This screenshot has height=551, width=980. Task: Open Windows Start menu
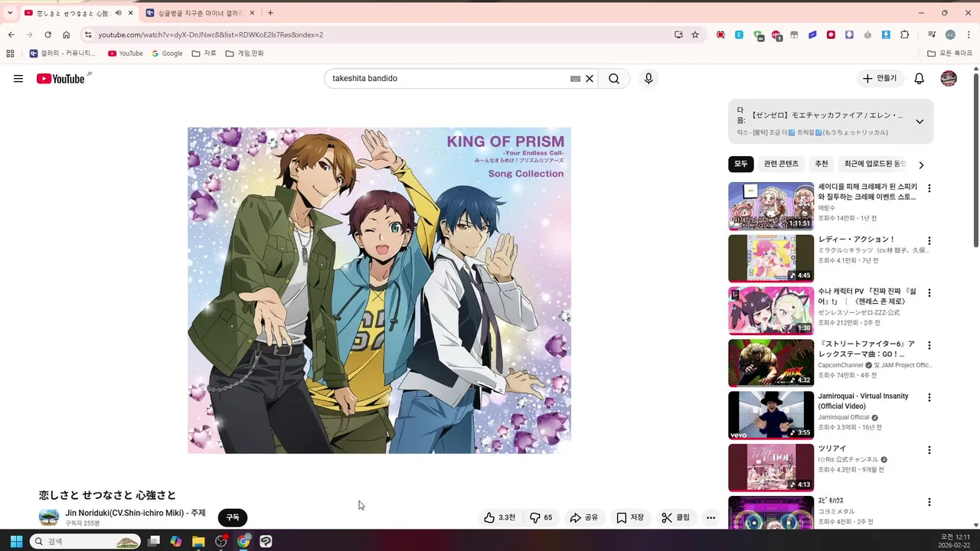(x=16, y=541)
